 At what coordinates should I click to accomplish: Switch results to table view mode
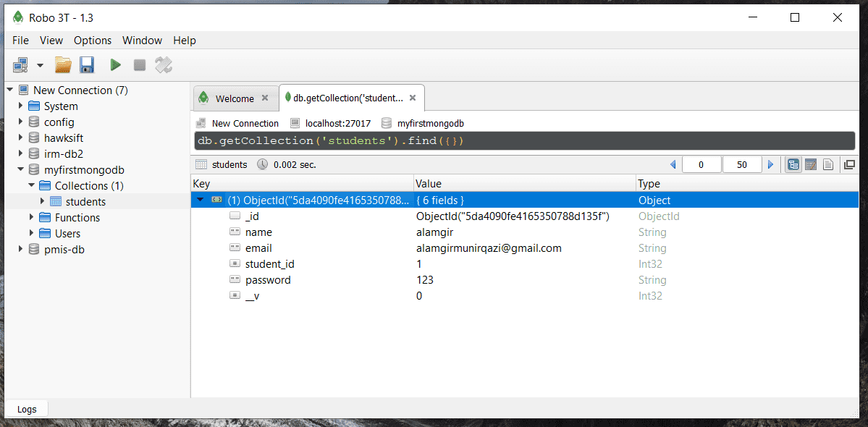pos(811,164)
